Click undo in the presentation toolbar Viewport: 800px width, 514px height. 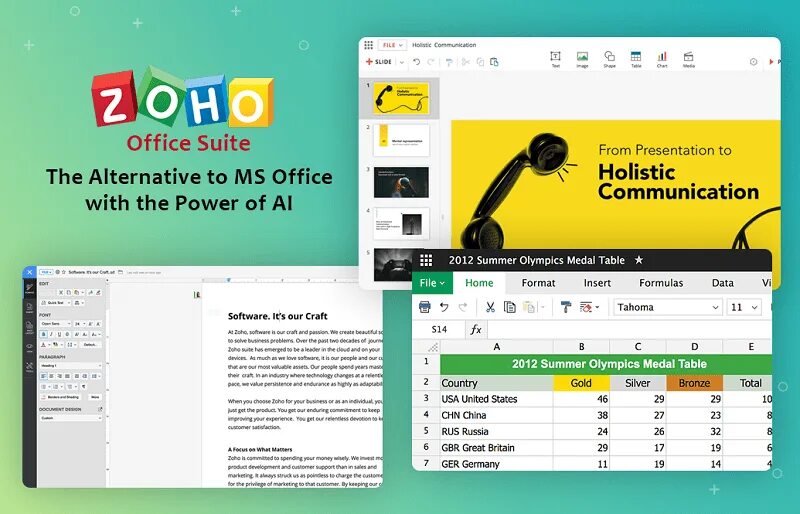tap(416, 62)
